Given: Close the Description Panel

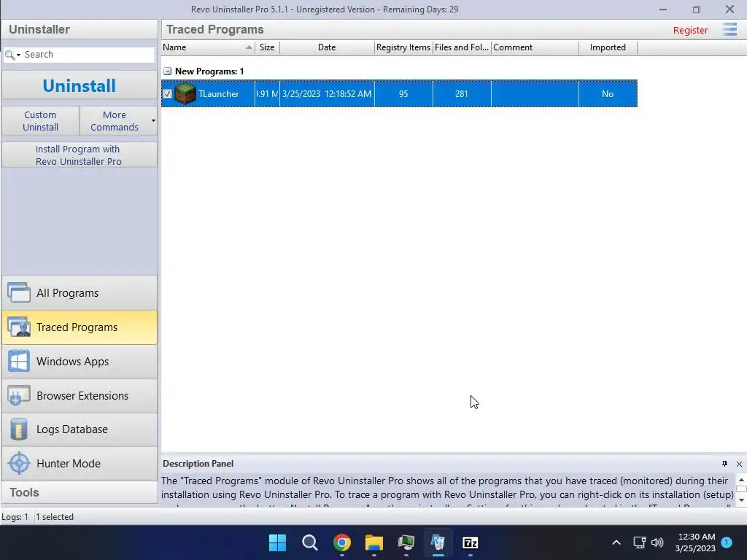Looking at the screenshot, I should click(x=739, y=464).
